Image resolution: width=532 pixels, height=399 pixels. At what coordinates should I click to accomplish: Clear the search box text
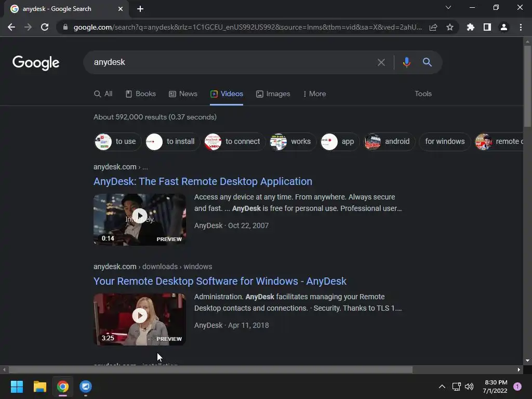[381, 62]
